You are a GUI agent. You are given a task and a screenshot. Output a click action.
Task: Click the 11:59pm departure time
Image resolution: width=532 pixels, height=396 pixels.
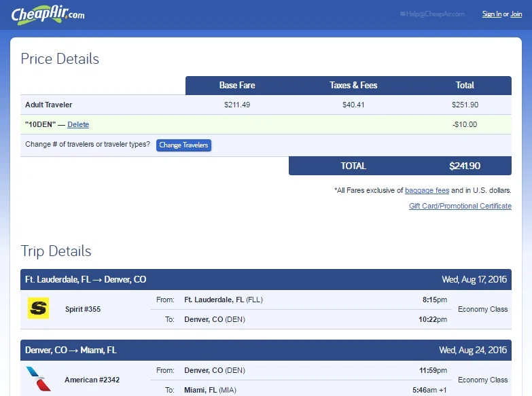pos(433,370)
